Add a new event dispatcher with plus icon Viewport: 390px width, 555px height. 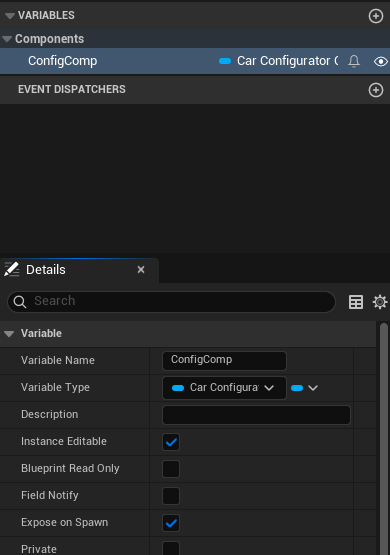[x=375, y=90]
